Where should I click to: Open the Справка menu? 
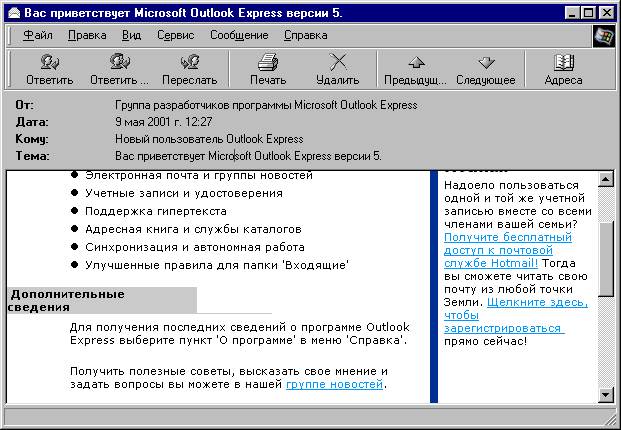305,35
